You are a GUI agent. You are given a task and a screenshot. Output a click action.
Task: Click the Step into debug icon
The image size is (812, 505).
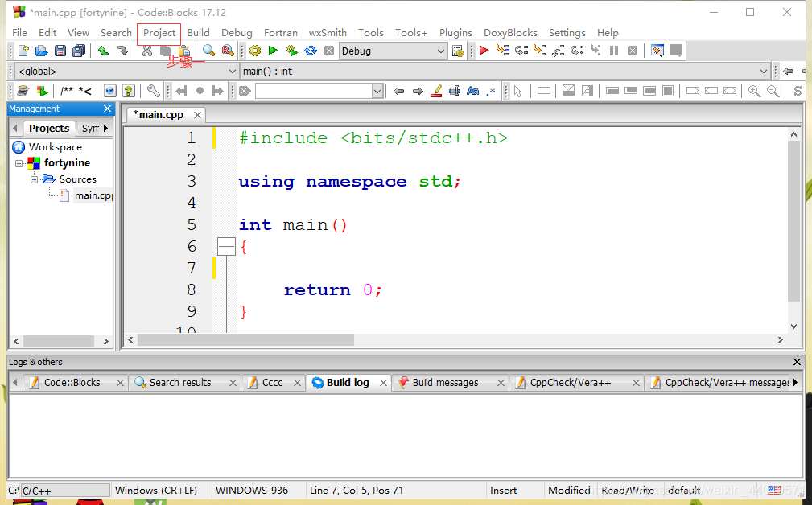click(540, 51)
